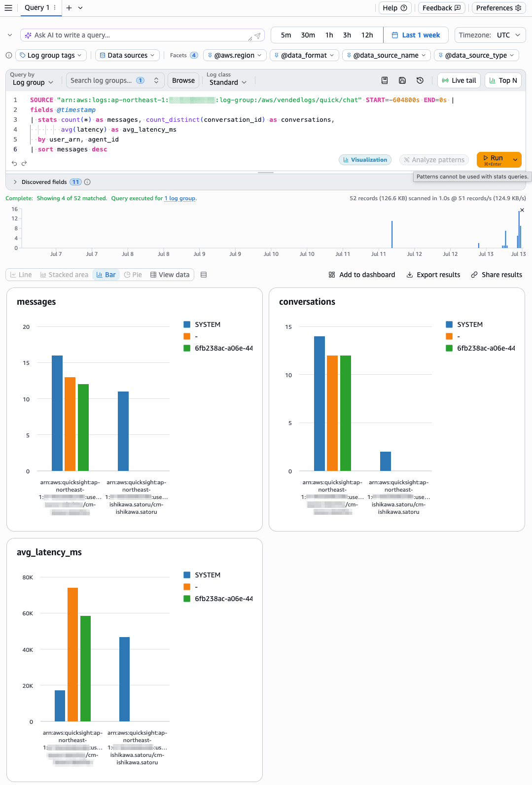
Task: Click the facets info icon
Action: click(x=9, y=55)
